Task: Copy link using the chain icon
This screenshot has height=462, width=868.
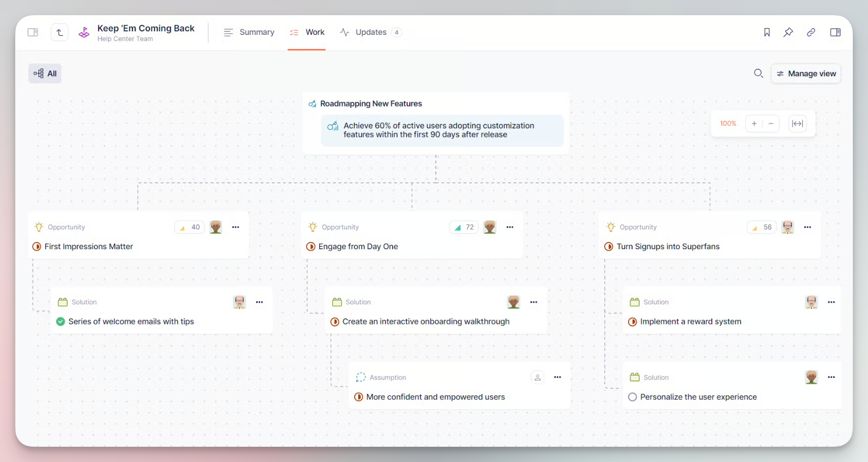Action: [811, 32]
